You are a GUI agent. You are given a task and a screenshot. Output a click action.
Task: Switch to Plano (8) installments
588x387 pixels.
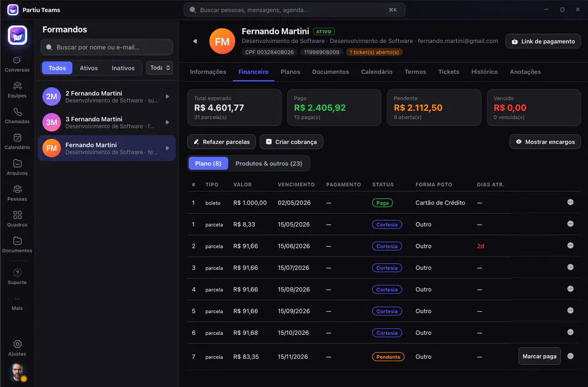point(208,163)
